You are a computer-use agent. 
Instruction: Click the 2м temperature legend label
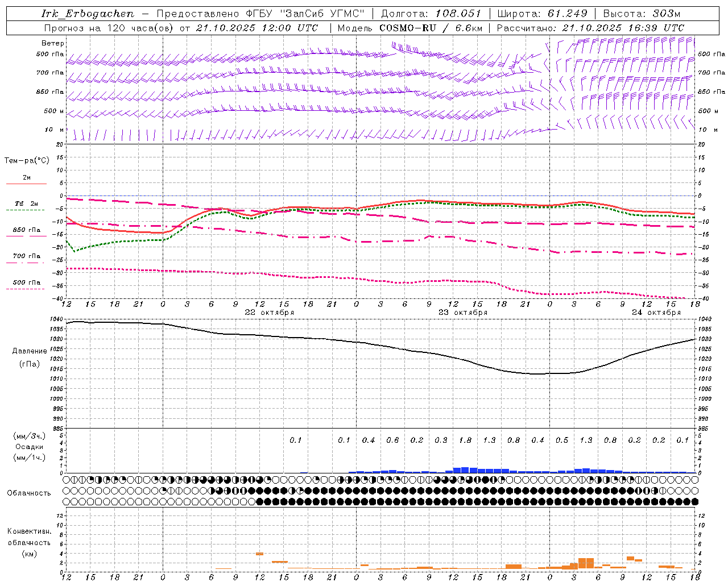[x=27, y=177]
